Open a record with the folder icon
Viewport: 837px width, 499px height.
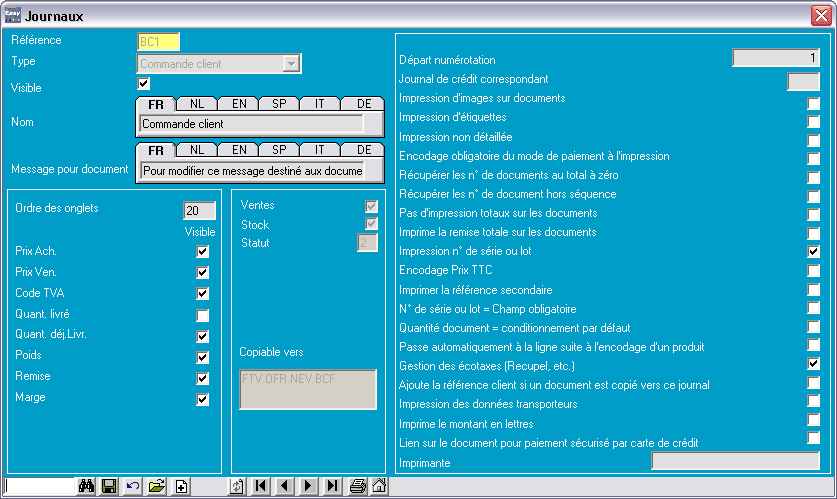(x=156, y=487)
